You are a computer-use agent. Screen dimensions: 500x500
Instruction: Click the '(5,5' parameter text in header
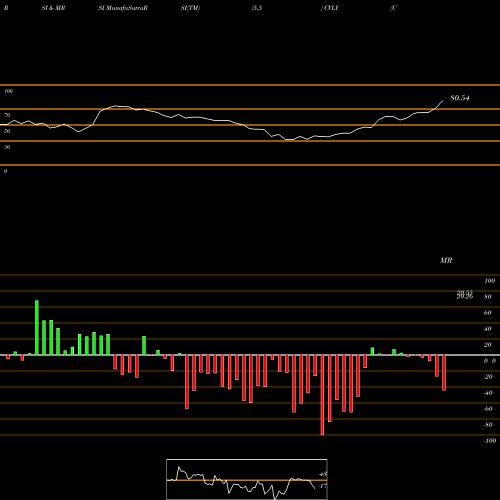tap(257, 8)
